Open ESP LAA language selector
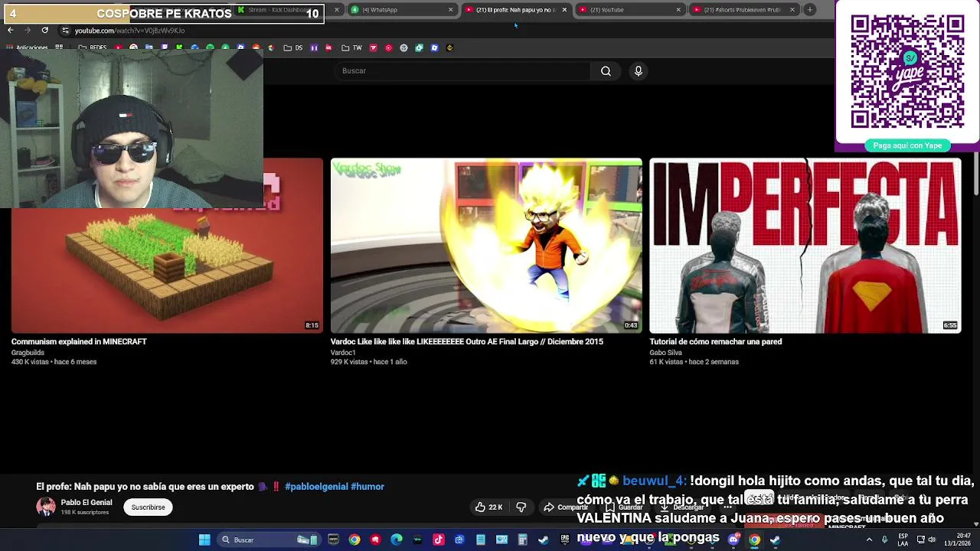The image size is (980, 551). tap(903, 540)
